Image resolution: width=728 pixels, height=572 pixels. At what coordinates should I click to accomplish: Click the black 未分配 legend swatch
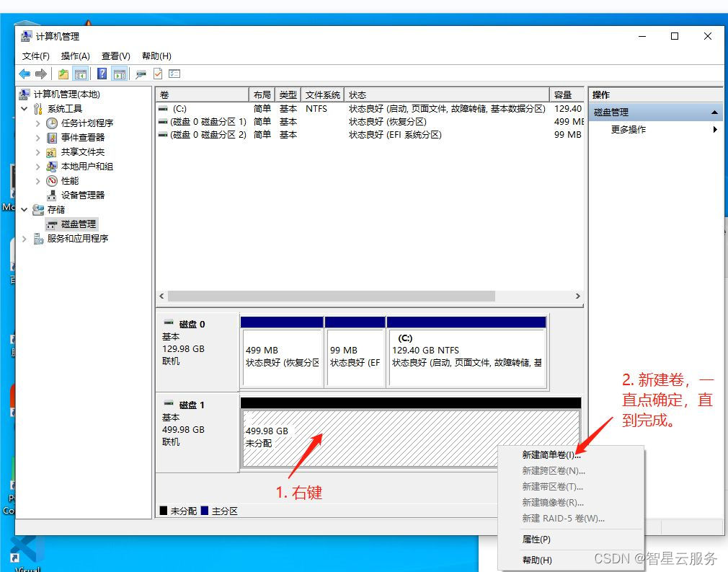click(164, 511)
